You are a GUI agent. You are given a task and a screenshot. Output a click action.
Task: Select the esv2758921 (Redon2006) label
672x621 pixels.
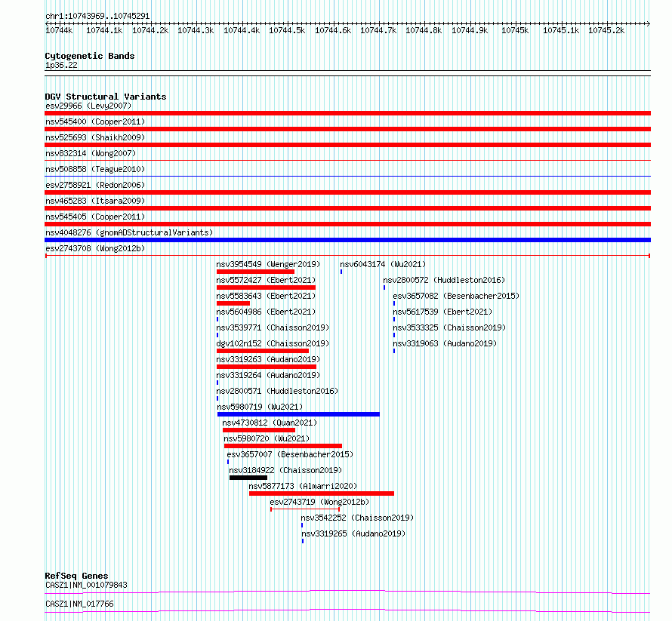pos(95,185)
